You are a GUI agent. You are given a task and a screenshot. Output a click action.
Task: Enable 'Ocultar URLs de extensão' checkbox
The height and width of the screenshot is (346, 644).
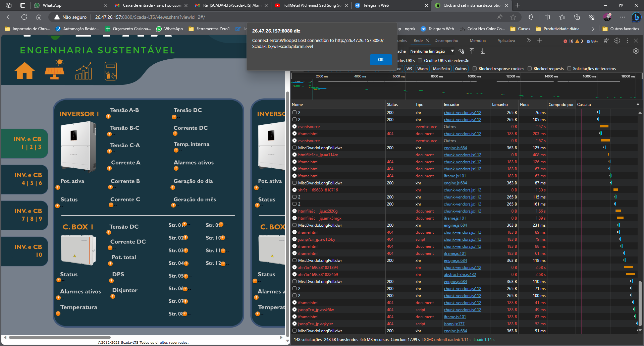click(x=420, y=61)
